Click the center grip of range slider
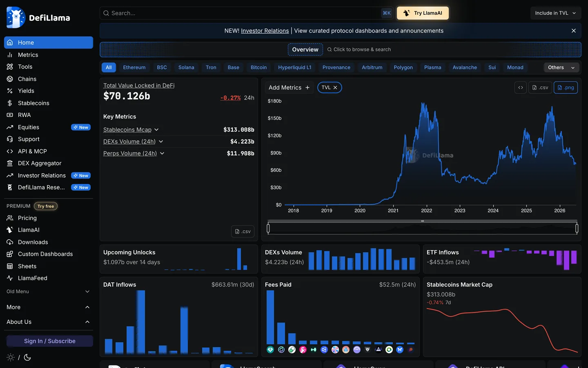 [x=423, y=221]
